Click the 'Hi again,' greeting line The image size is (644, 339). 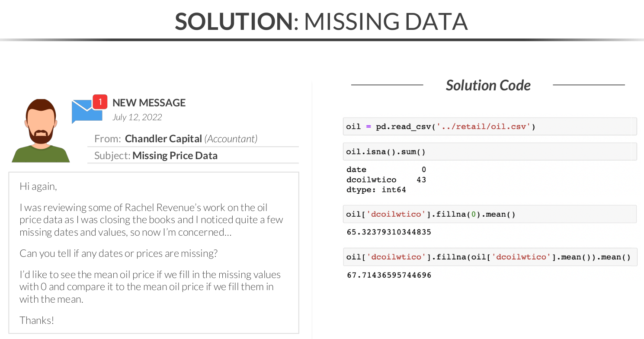38,186
